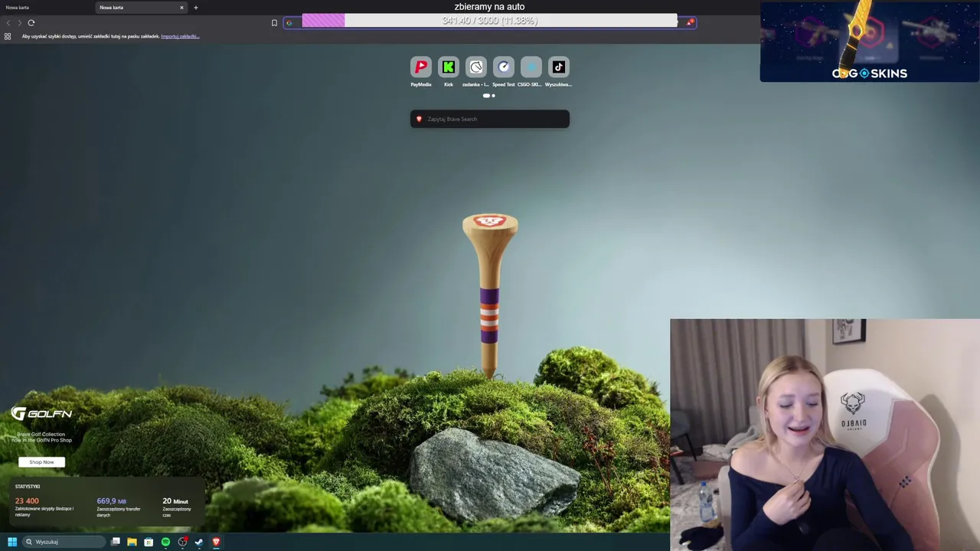Open the PayMedia shortcut tile
Viewport: 980px width, 551px height.
point(420,67)
